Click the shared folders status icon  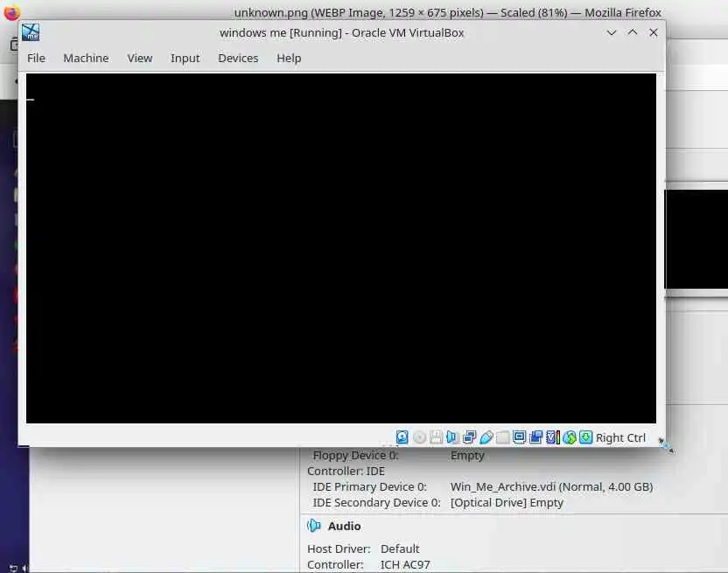503,437
